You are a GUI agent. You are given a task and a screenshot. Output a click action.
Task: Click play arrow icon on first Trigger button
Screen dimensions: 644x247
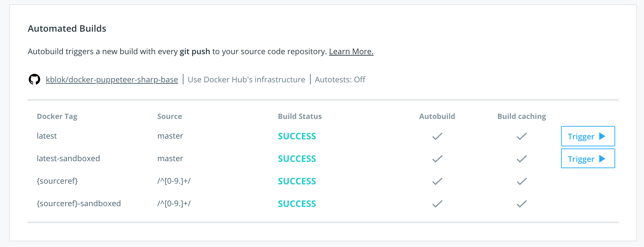pos(602,136)
